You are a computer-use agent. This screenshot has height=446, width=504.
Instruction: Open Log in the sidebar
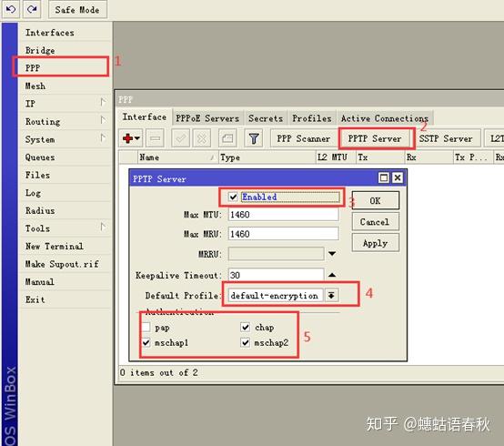[66, 193]
